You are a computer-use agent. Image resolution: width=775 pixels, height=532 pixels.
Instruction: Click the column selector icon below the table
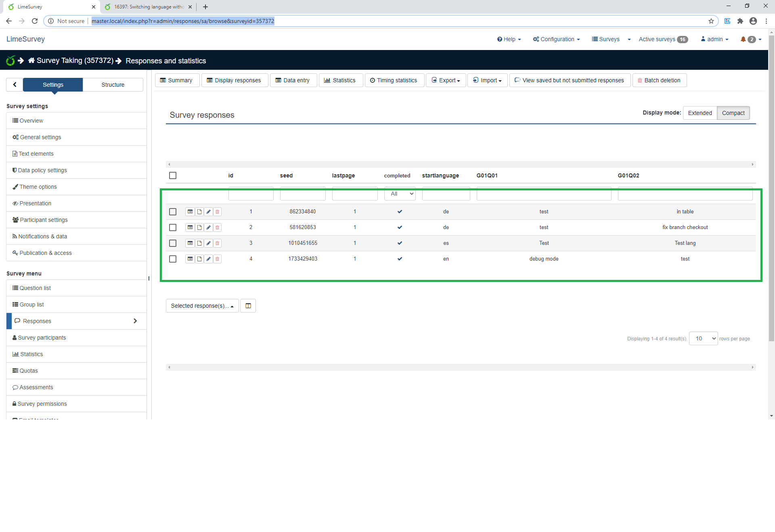(248, 306)
